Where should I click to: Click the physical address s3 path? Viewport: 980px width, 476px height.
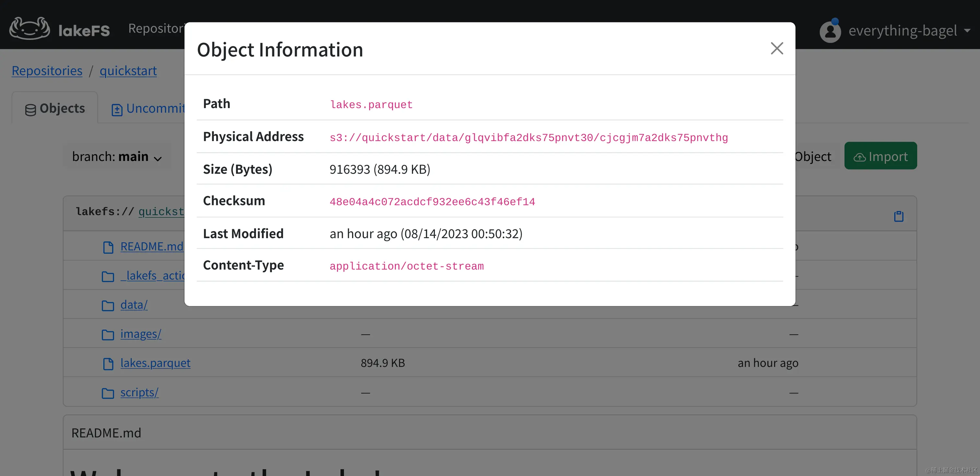coord(529,138)
